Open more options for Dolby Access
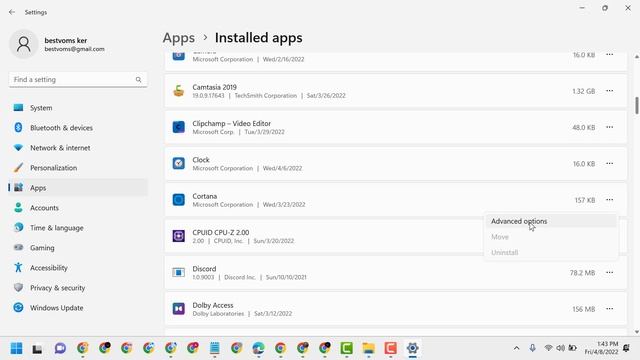Screen dimensions: 640x360 click(609, 309)
